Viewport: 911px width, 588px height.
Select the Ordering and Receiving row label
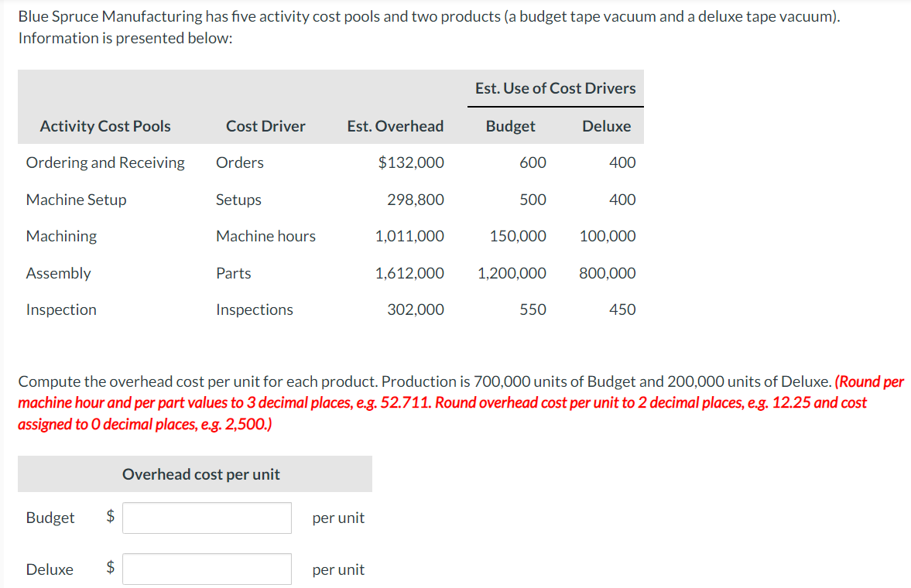[105, 162]
